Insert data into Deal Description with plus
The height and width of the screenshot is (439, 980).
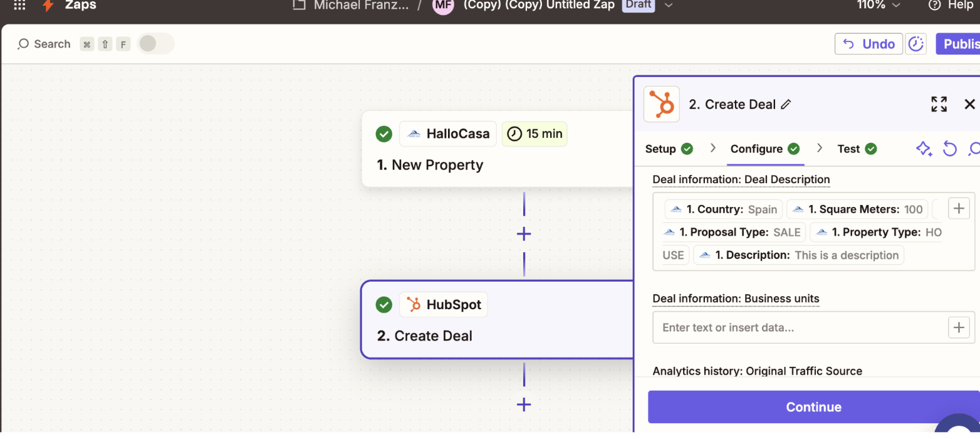point(959,208)
